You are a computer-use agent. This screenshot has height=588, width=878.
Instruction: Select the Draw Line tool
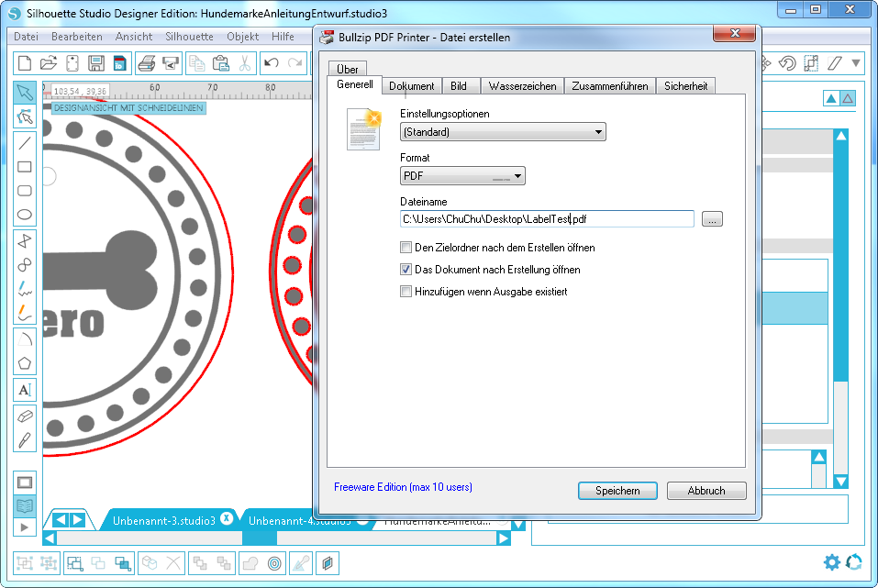[25, 142]
